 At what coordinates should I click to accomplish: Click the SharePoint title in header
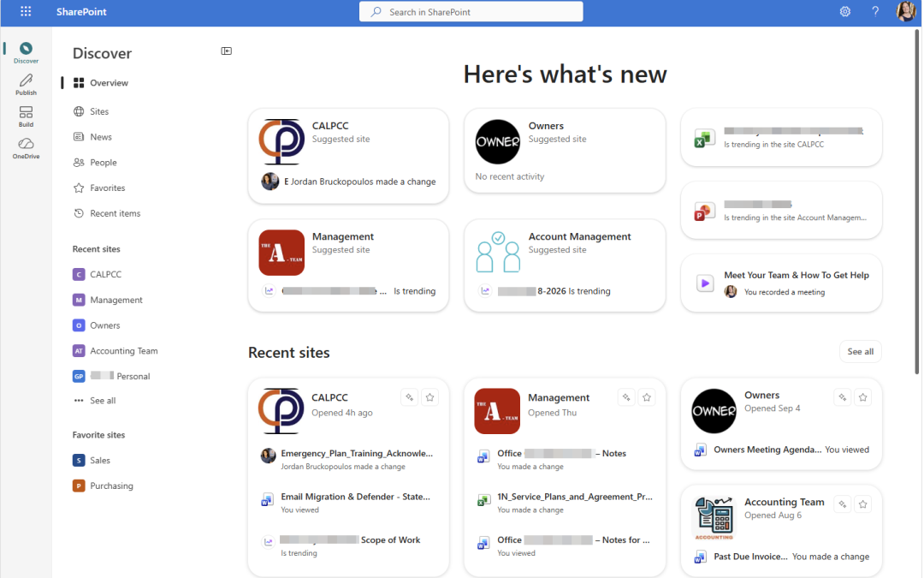pos(81,12)
